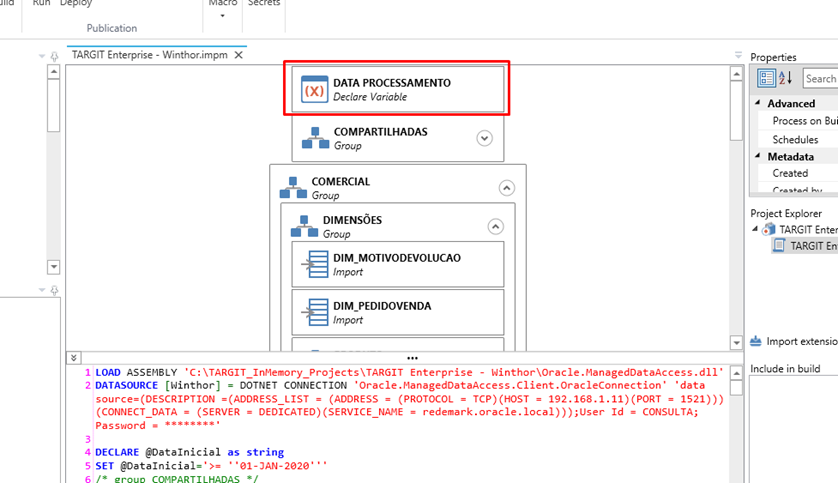This screenshot has height=483, width=838.
Task: Open the lower left panel options dropdown
Action: (42, 290)
